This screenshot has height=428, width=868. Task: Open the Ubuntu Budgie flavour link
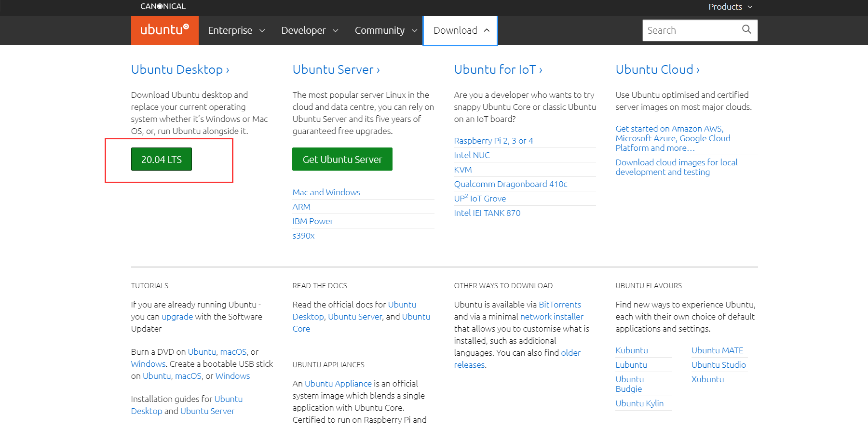point(630,384)
